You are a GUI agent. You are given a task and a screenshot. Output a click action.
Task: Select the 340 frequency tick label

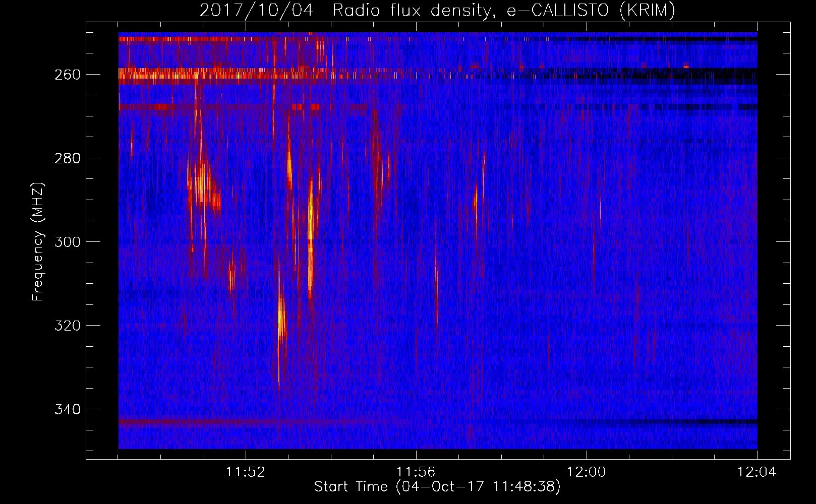(67, 409)
